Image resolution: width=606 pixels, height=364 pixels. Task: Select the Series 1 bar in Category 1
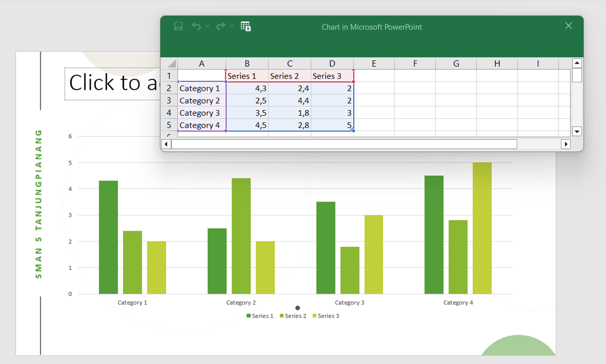(x=108, y=237)
